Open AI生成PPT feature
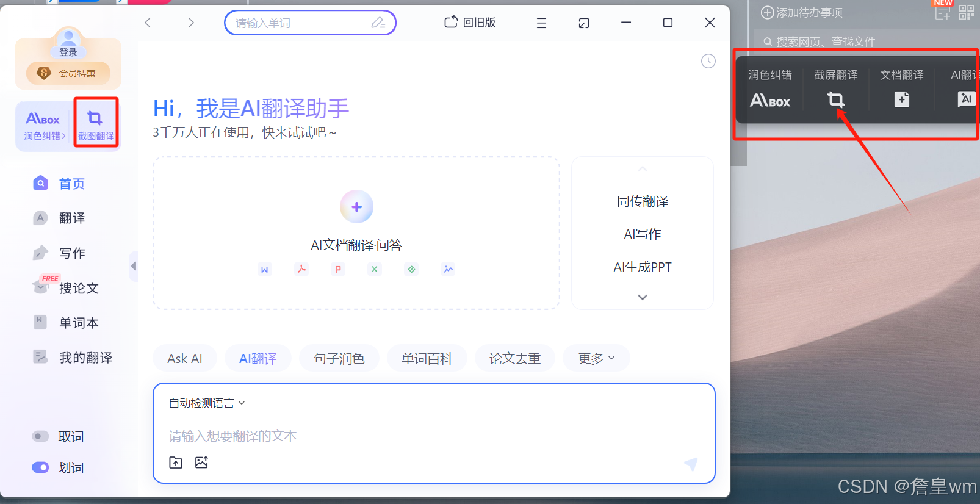980x504 pixels. (x=643, y=267)
